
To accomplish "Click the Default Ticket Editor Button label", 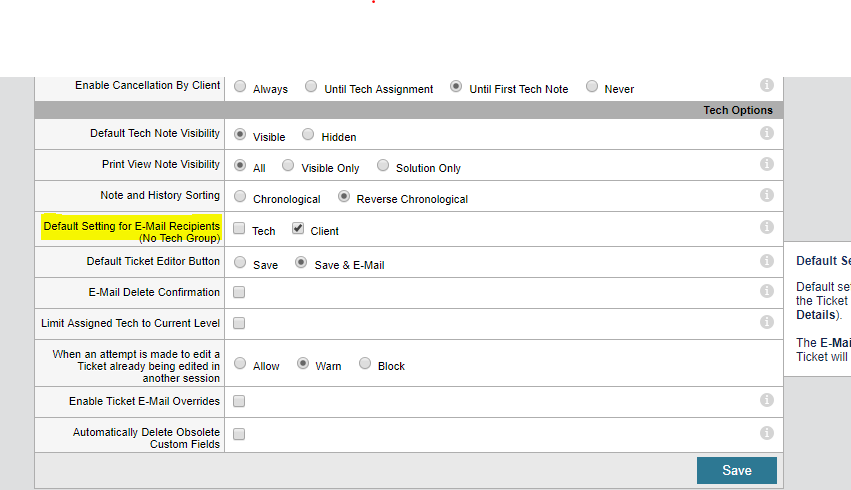I will pos(153,261).
